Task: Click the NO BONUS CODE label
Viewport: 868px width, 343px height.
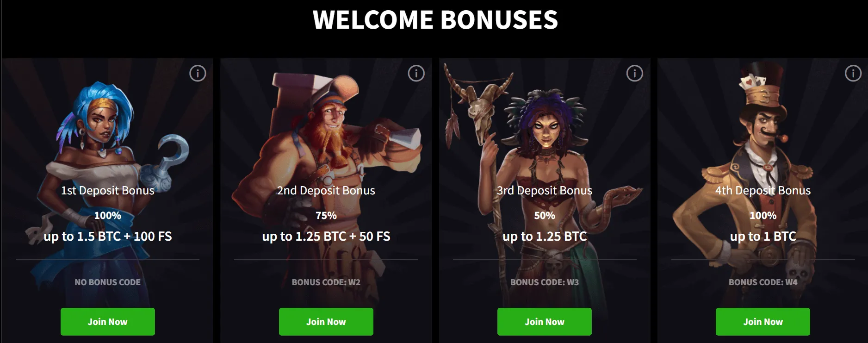Action: pos(108,282)
